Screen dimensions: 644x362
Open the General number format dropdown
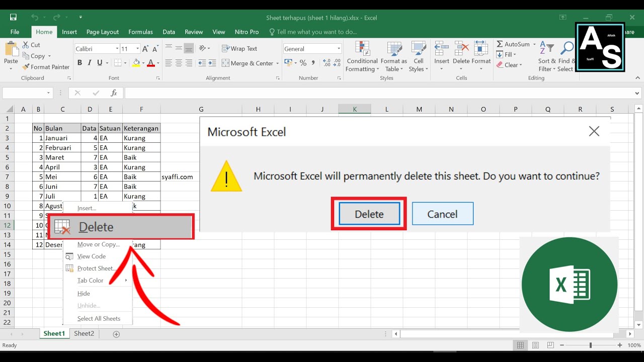[339, 49]
